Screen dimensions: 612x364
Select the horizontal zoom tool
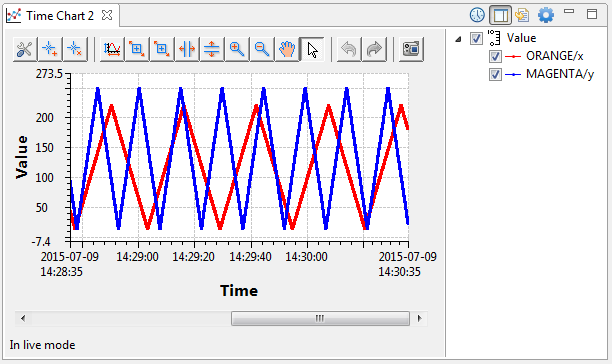(x=187, y=49)
